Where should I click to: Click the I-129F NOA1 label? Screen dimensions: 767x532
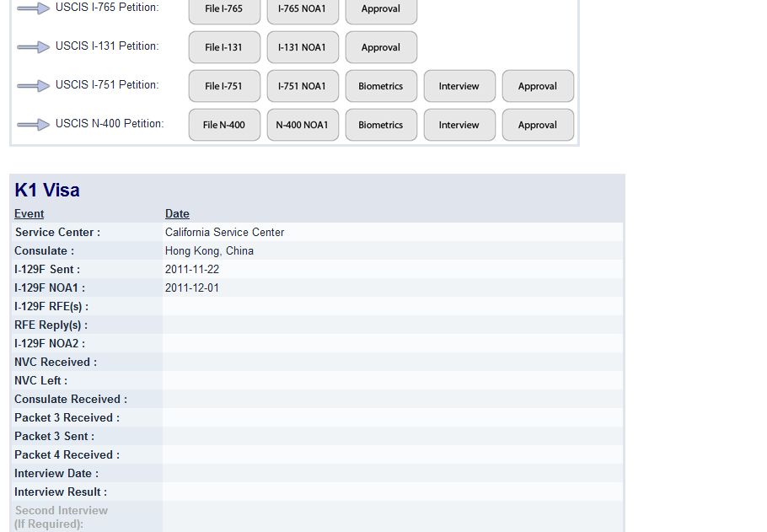[50, 288]
